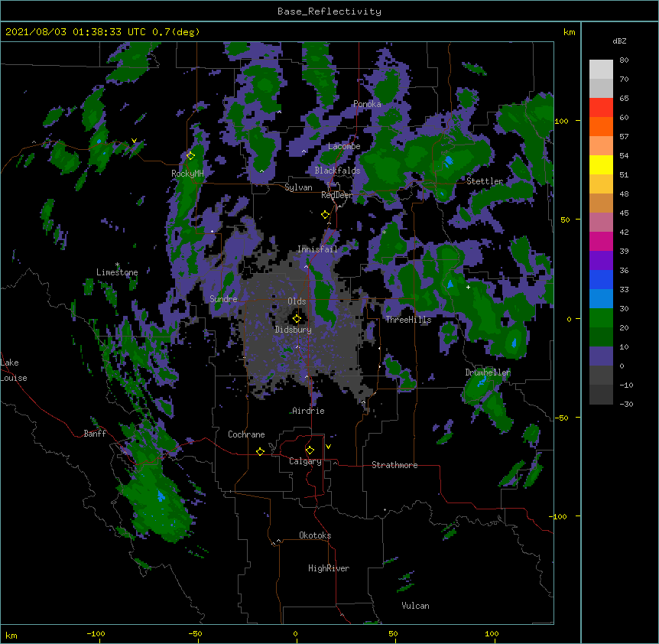This screenshot has width=659, height=644.
Task: Click the km unit label at bottom left
Action: 11,636
